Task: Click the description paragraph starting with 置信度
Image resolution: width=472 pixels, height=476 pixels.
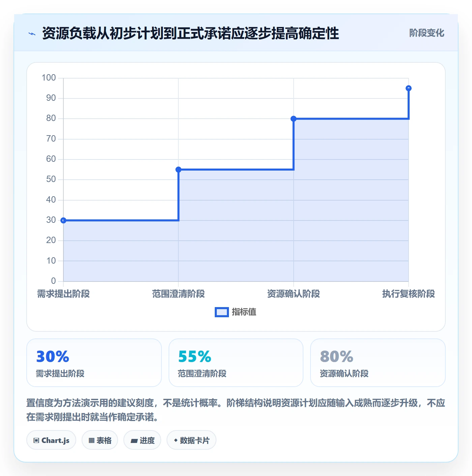Action: point(236,410)
